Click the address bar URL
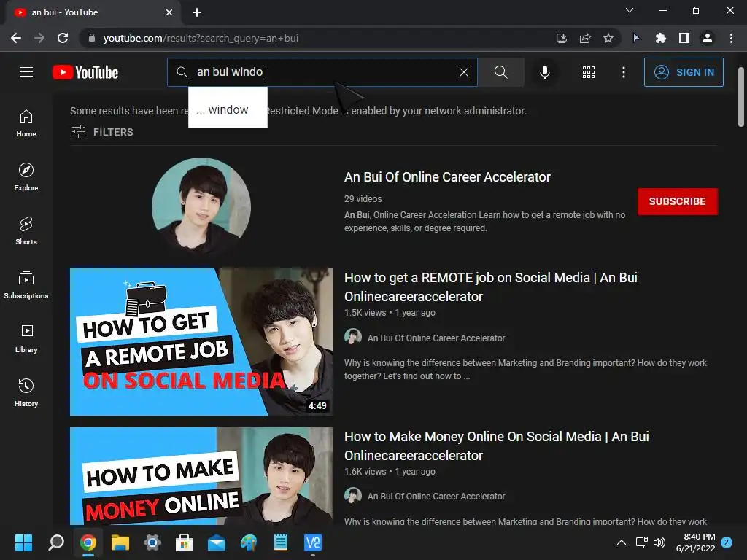 click(x=200, y=38)
